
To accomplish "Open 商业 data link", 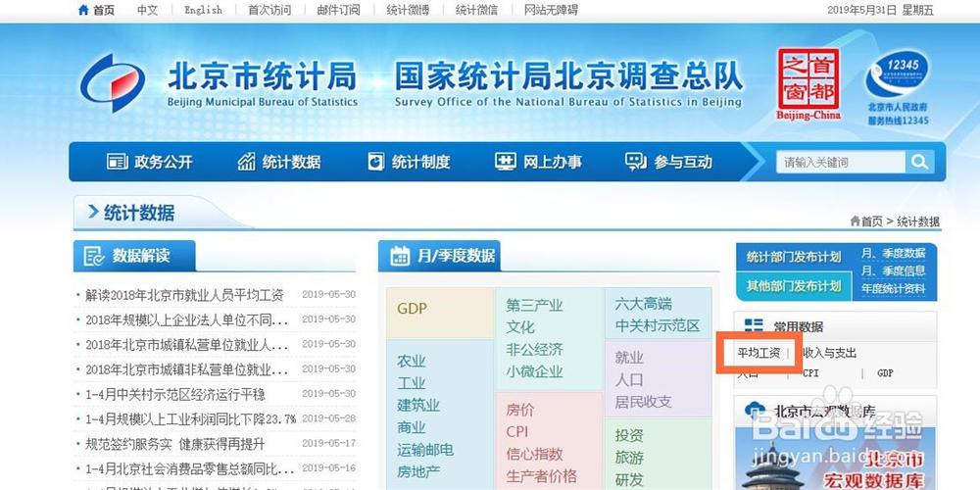I will 412,427.
